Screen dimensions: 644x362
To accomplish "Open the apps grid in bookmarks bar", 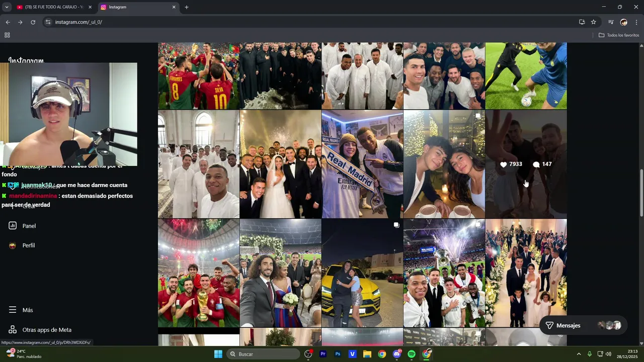I will point(7,35).
